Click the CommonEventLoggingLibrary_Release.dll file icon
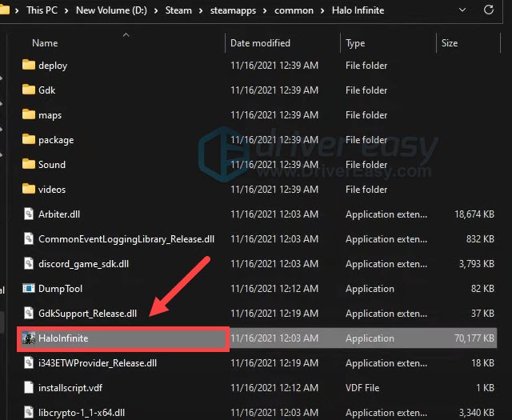The width and height of the screenshot is (512, 420). [29, 238]
